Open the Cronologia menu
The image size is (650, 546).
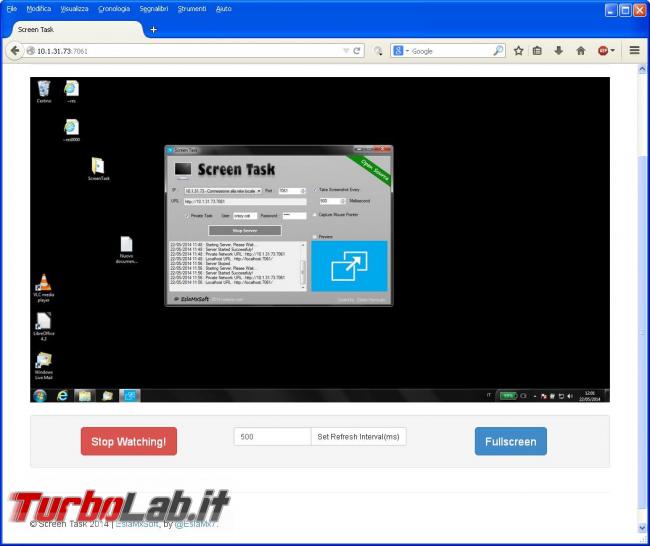[x=114, y=9]
